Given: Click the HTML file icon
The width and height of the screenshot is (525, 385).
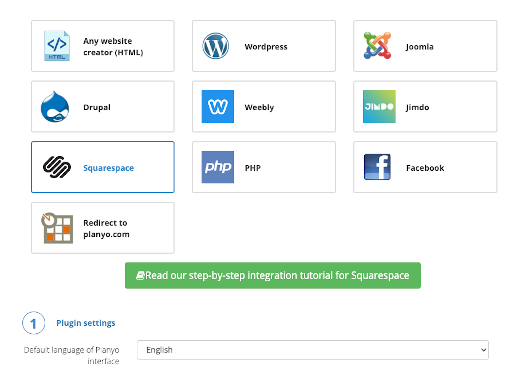Looking at the screenshot, I should [x=57, y=46].
